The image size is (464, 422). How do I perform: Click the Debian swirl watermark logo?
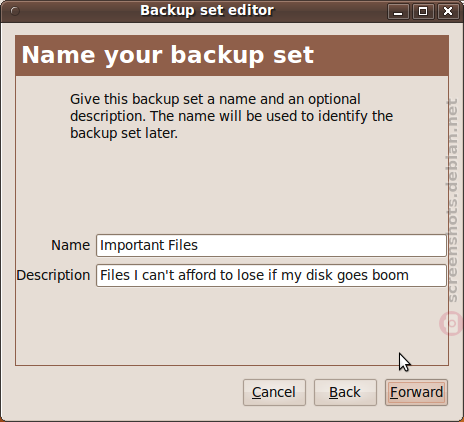coord(451,323)
